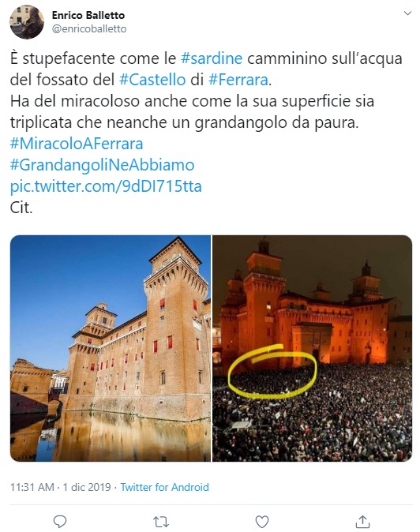Open the #sardine hashtag

(212, 58)
